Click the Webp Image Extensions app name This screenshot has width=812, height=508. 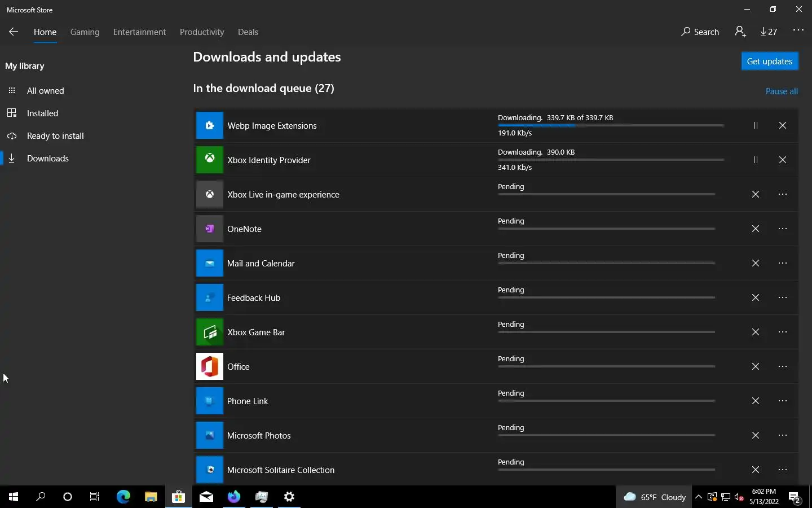[x=272, y=126]
